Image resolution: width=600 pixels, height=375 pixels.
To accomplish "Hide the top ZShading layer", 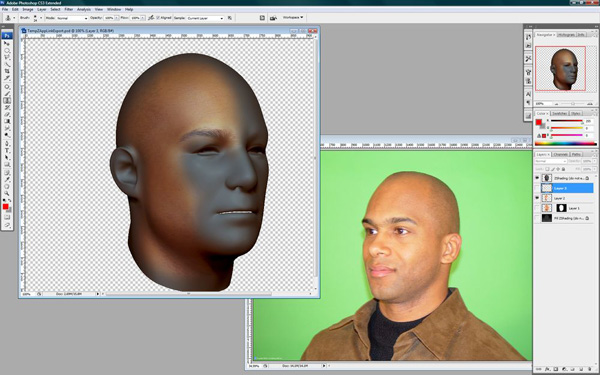I will [x=537, y=178].
